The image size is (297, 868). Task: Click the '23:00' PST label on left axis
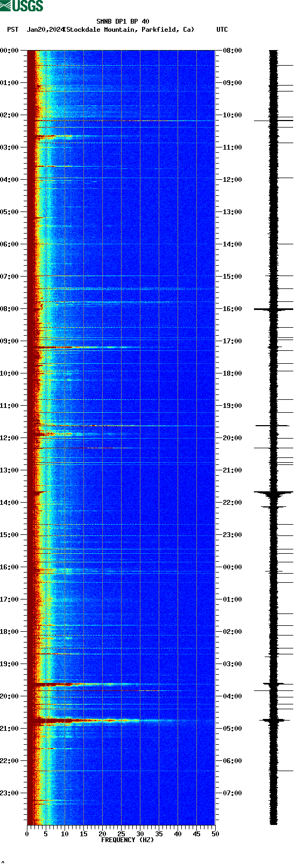click(10, 793)
